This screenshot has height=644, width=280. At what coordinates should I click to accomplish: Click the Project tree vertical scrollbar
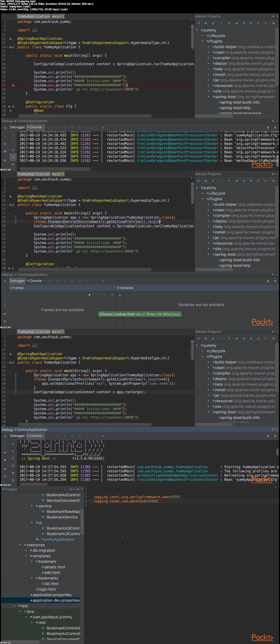pyautogui.click(x=82, y=522)
